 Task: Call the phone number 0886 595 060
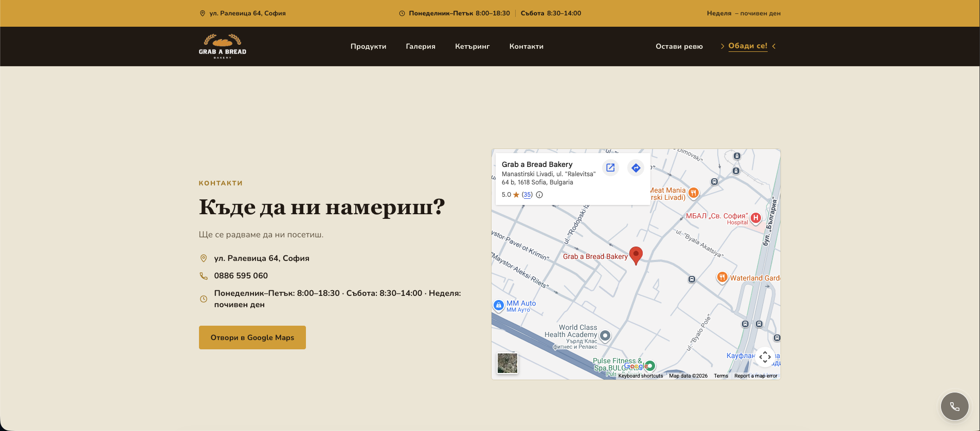coord(241,276)
